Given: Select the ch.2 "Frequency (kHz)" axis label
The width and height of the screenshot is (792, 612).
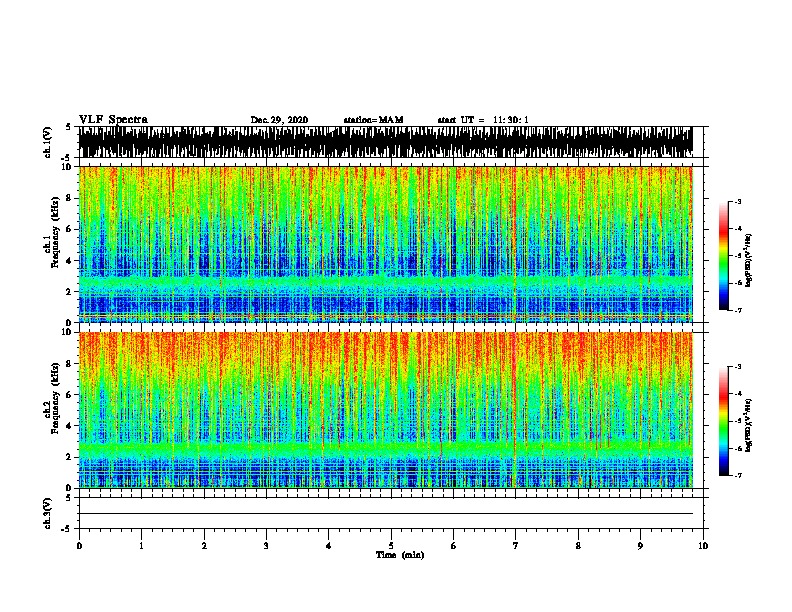Looking at the screenshot, I should point(55,398).
